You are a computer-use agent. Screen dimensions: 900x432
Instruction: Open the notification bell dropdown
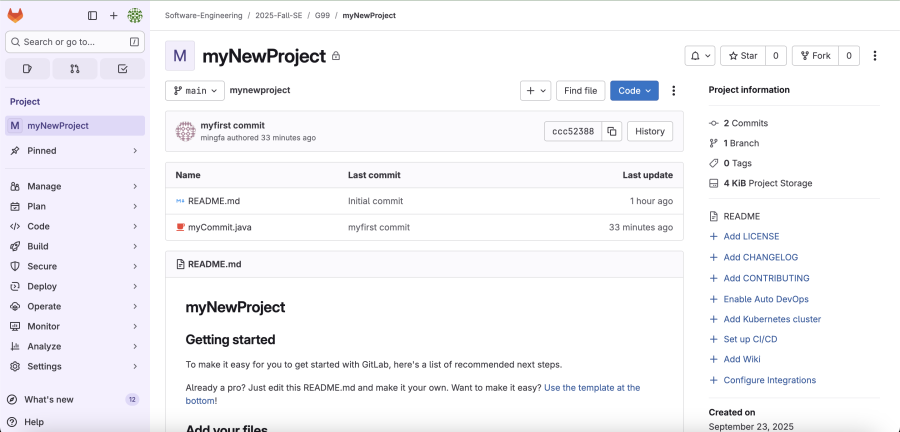click(699, 56)
